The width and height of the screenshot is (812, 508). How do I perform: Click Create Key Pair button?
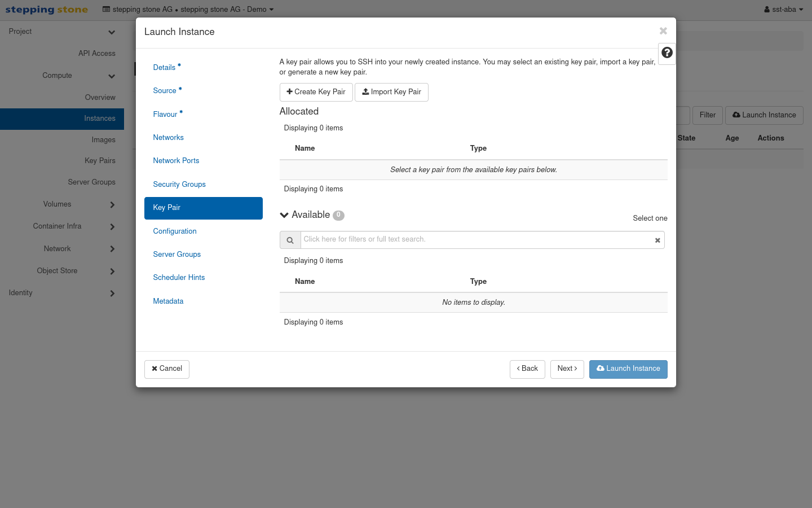pos(316,92)
